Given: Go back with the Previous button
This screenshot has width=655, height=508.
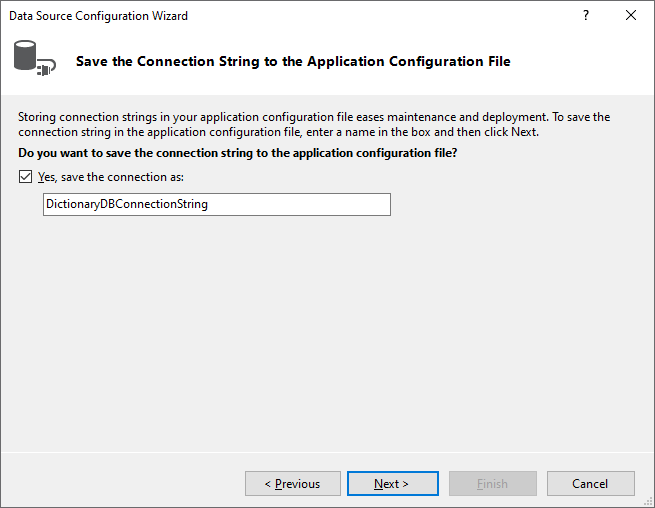Looking at the screenshot, I should click(x=291, y=484).
